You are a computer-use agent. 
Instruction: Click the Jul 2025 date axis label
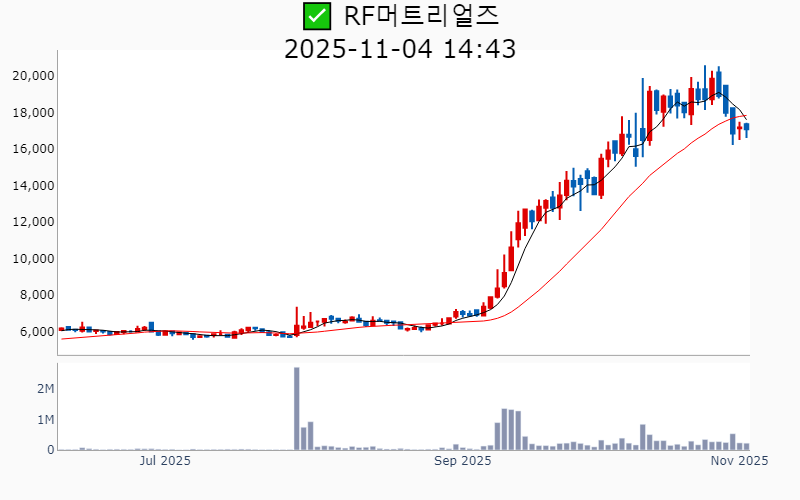(x=165, y=461)
